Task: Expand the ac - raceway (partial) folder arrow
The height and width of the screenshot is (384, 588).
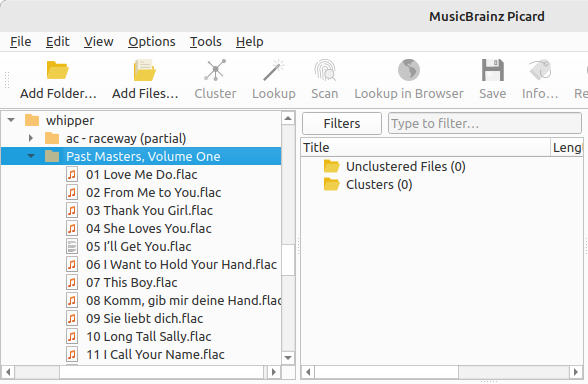Action: point(31,138)
